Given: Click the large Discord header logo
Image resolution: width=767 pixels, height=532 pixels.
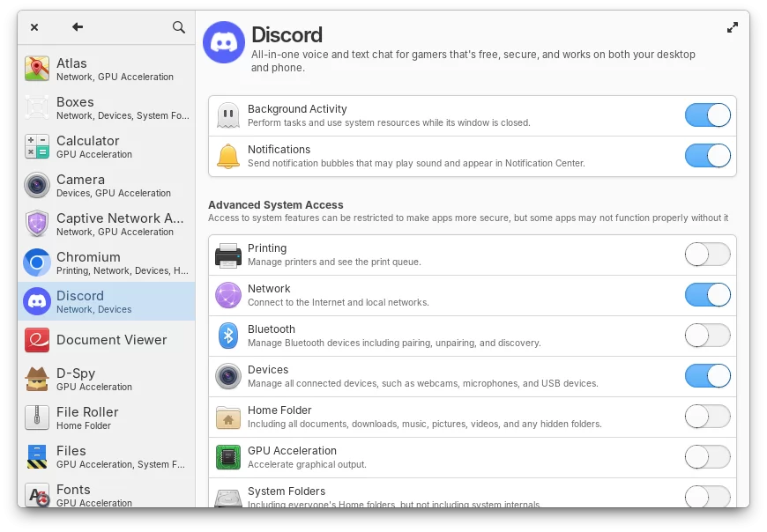Looking at the screenshot, I should [x=224, y=42].
